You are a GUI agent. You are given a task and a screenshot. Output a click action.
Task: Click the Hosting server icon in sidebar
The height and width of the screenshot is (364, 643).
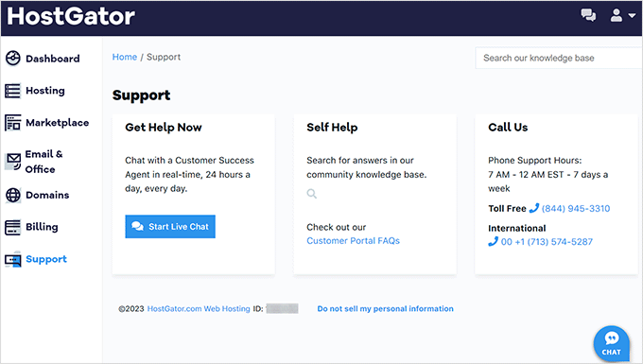point(12,91)
